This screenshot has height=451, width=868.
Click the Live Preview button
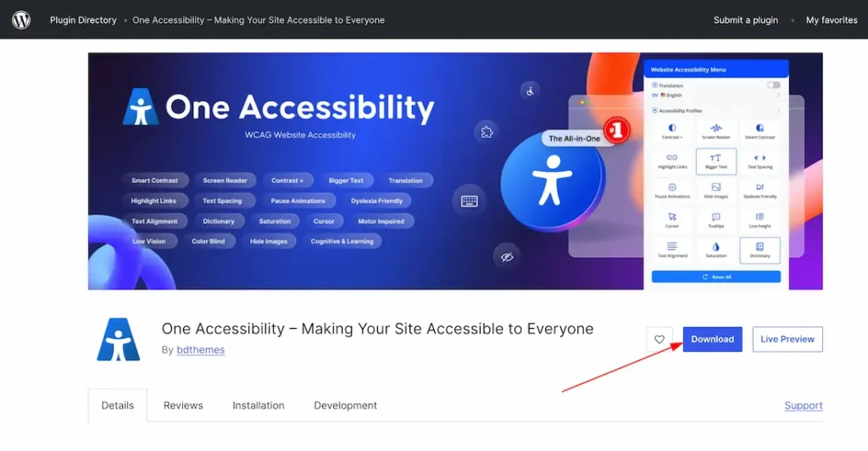tap(787, 339)
